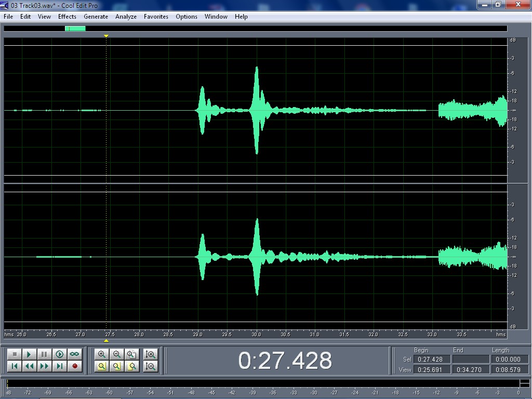532x399 pixels.
Task: Click the View Begin field showing 0:25.691
Action: pos(432,370)
